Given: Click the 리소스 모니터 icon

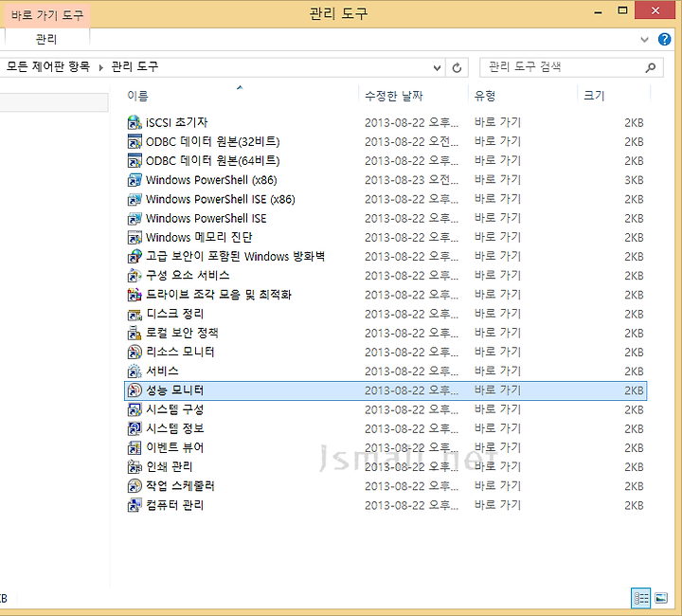Looking at the screenshot, I should tap(135, 353).
